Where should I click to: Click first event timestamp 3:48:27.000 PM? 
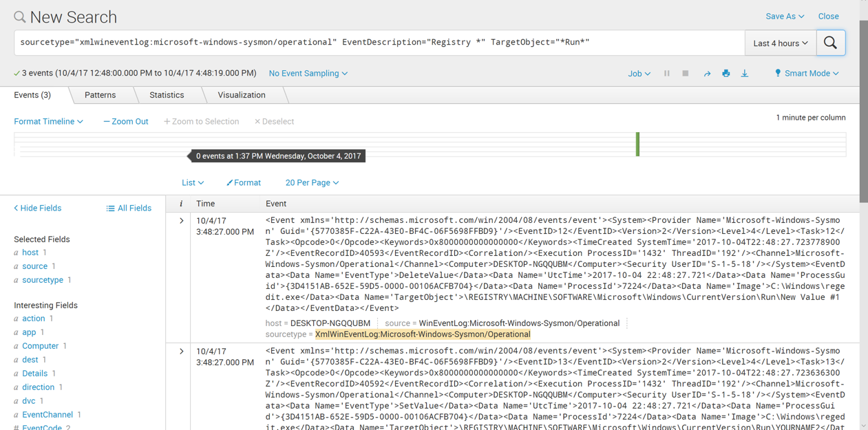pos(225,232)
